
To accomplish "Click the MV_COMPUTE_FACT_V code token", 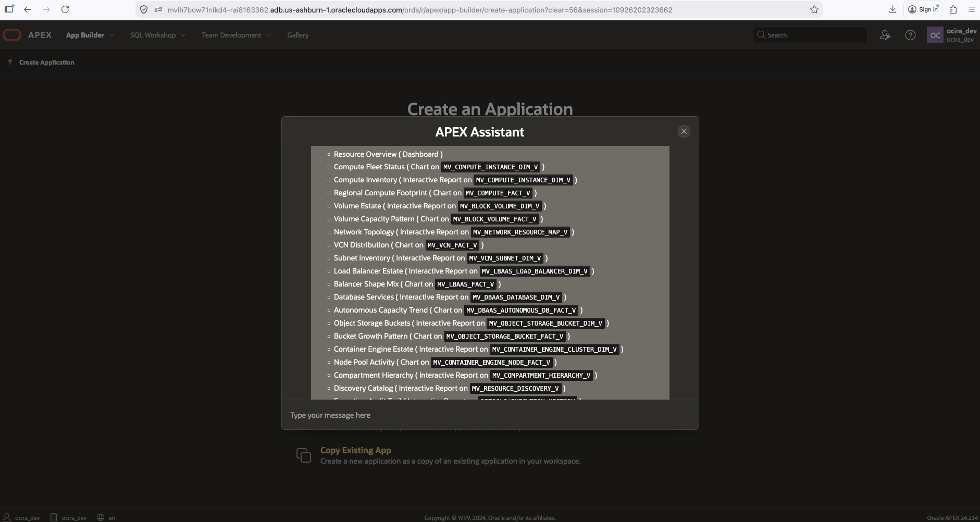I will [x=498, y=193].
